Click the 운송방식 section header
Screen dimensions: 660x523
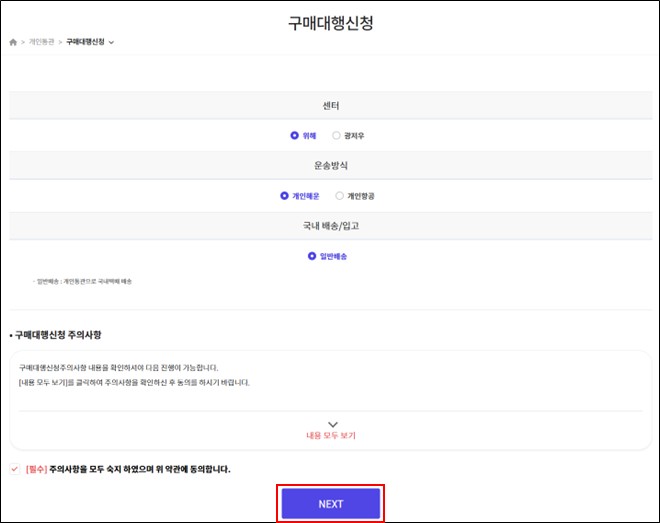(x=330, y=166)
